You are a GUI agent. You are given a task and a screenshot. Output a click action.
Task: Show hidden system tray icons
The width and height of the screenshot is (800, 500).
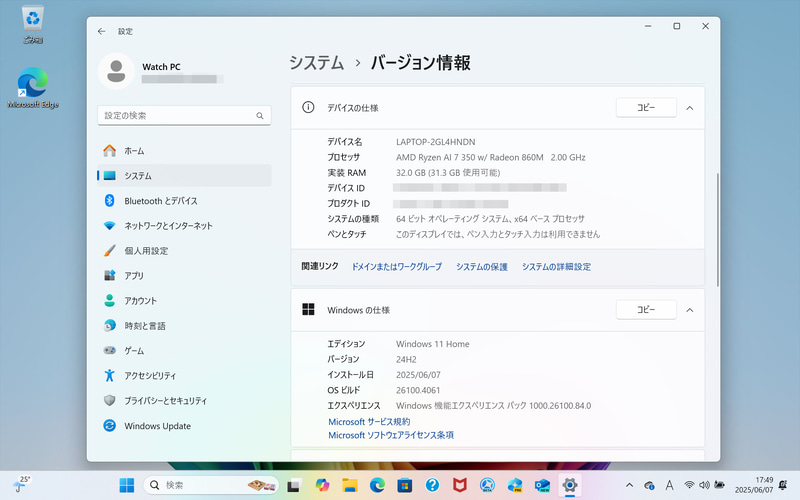pos(629,485)
